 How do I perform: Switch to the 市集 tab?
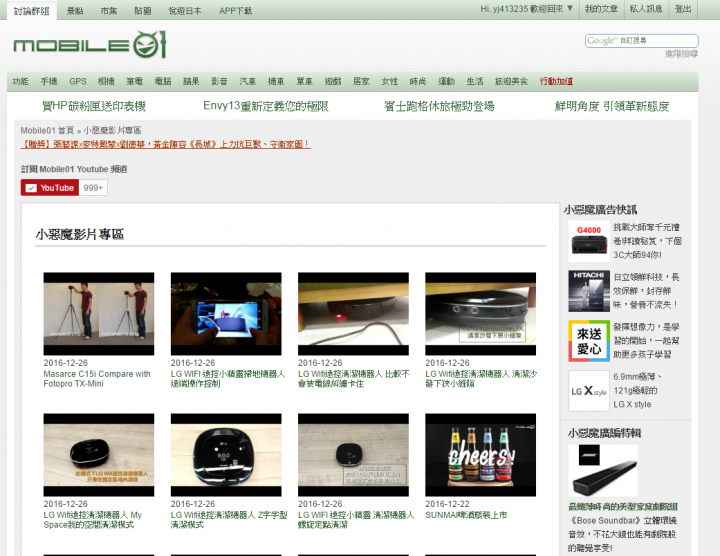109,11
